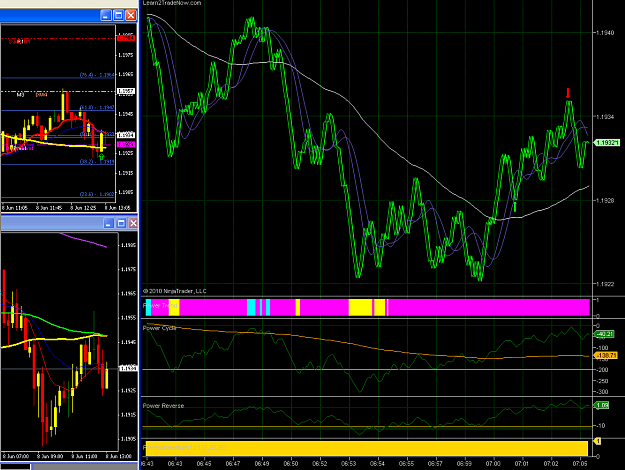
Task: Click the 1.1934 main chart axis label
Action: [605, 117]
